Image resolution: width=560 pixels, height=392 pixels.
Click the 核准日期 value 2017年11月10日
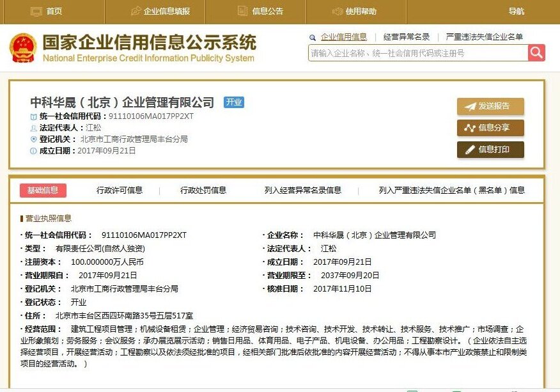[x=342, y=289]
